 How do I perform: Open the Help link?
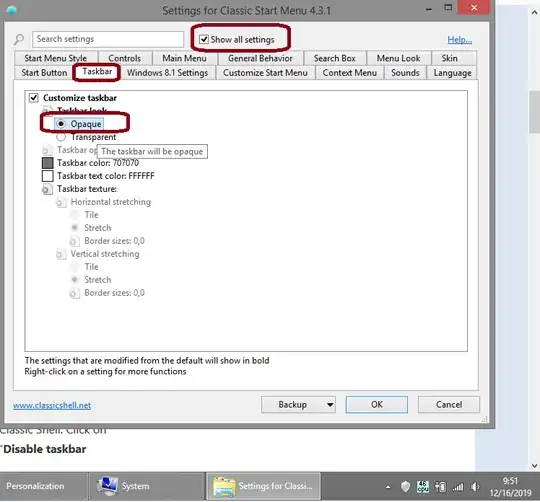[x=459, y=40]
